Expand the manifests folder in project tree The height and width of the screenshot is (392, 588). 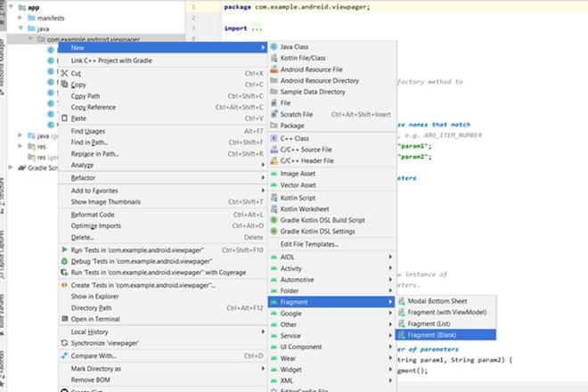pos(21,17)
